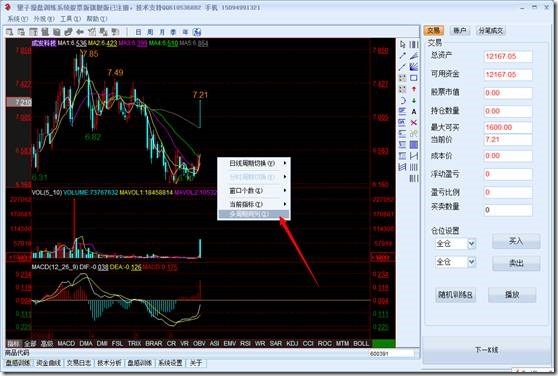Screen dimensions: 558x376
Task: Click the 下一K线 button
Action: coord(486,350)
